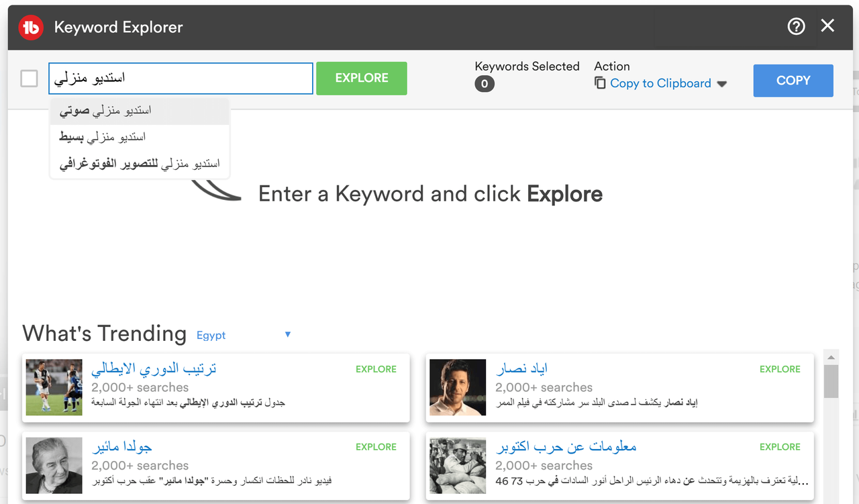Expand the Copy to Clipboard action dropdown

pyautogui.click(x=722, y=83)
